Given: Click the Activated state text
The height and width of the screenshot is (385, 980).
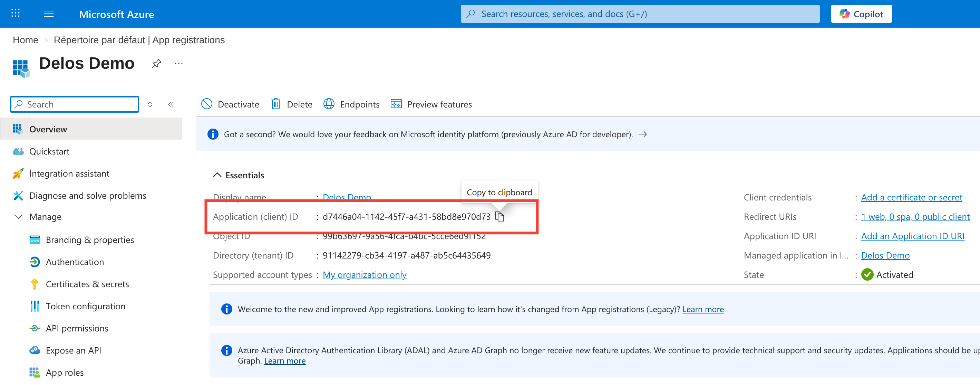Looking at the screenshot, I should 894,274.
